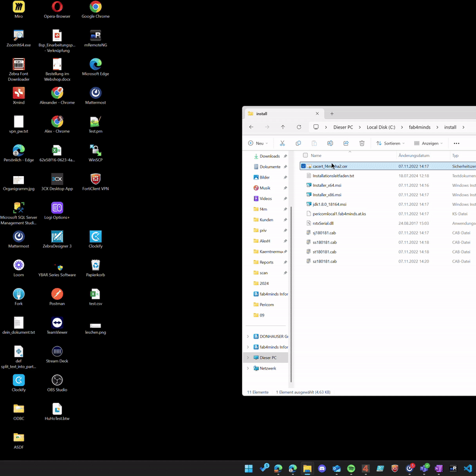This screenshot has height=476, width=476.
Task: Expand the Dieser PC tree node
Action: [248, 358]
